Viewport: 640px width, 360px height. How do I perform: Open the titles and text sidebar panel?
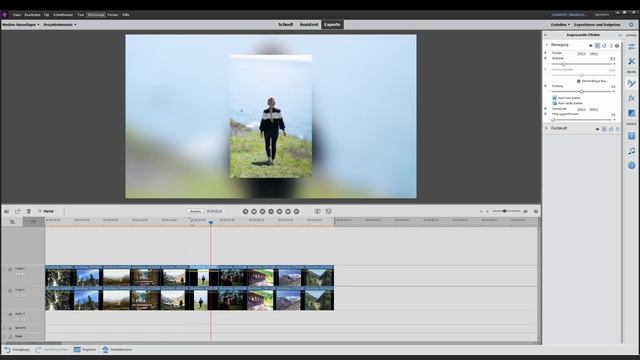coord(631,136)
